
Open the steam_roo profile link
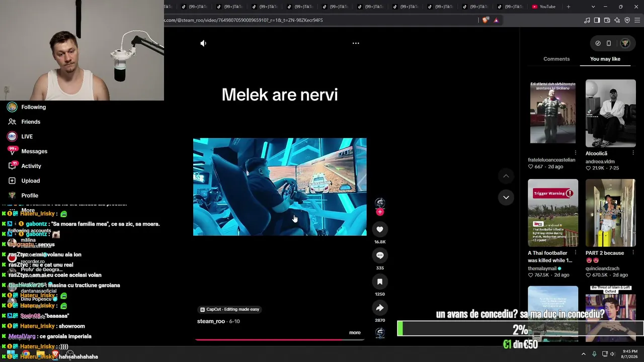tap(211, 321)
